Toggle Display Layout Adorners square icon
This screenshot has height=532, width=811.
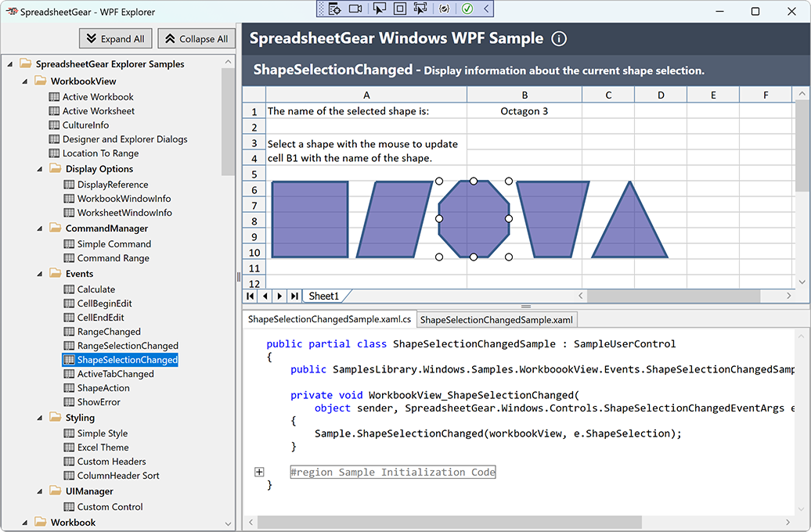click(x=400, y=9)
